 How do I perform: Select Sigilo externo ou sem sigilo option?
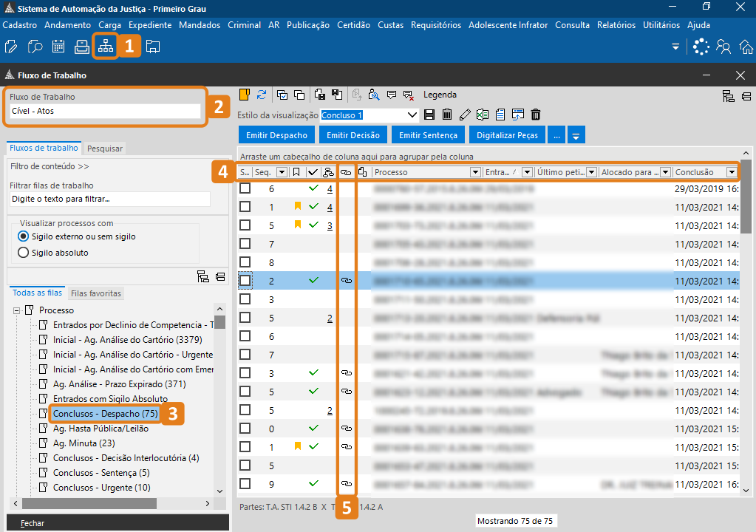(23, 236)
